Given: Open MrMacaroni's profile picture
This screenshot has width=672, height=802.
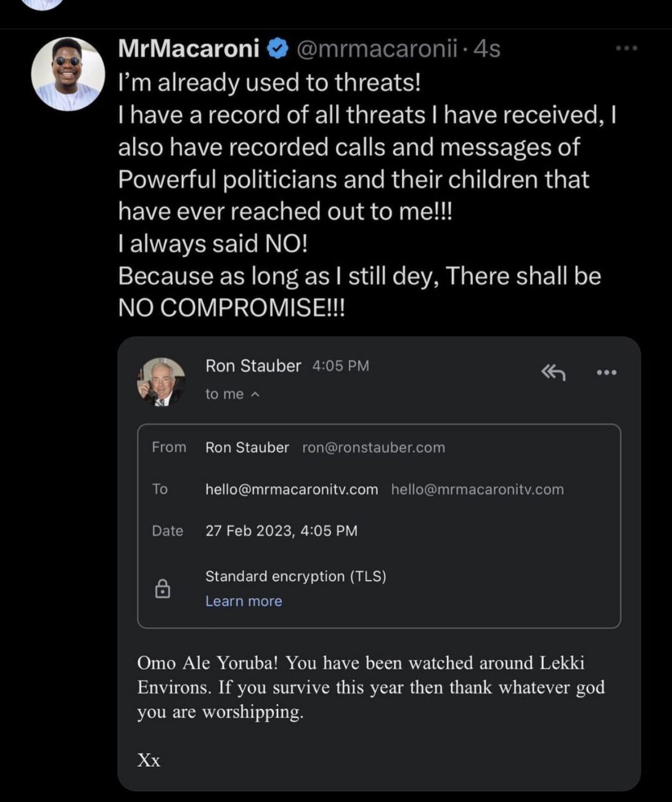Looking at the screenshot, I should [x=68, y=73].
